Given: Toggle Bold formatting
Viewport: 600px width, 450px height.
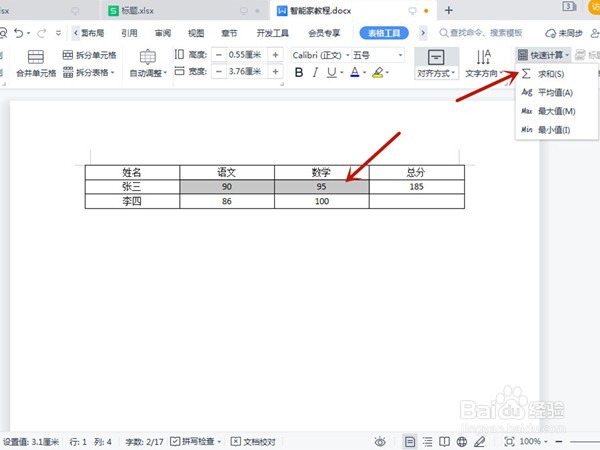Looking at the screenshot, I should coord(299,72).
